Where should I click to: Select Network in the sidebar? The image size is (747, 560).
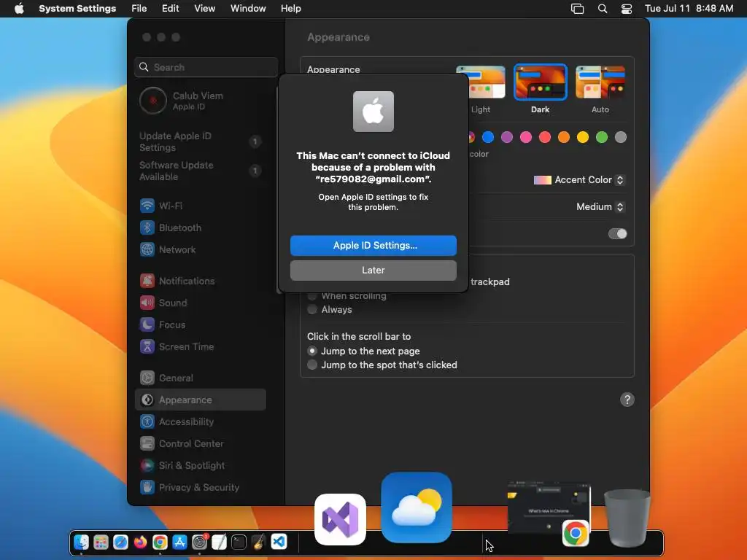200,249
